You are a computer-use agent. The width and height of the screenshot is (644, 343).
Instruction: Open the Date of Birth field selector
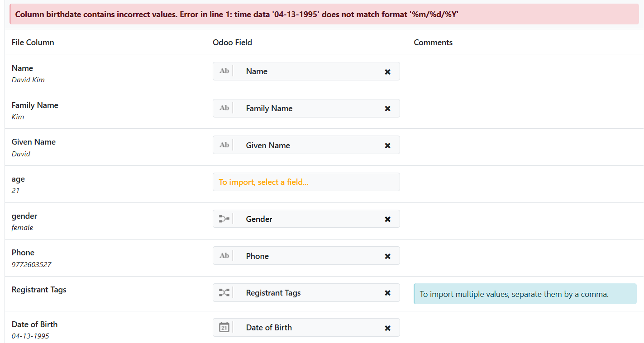(308, 328)
